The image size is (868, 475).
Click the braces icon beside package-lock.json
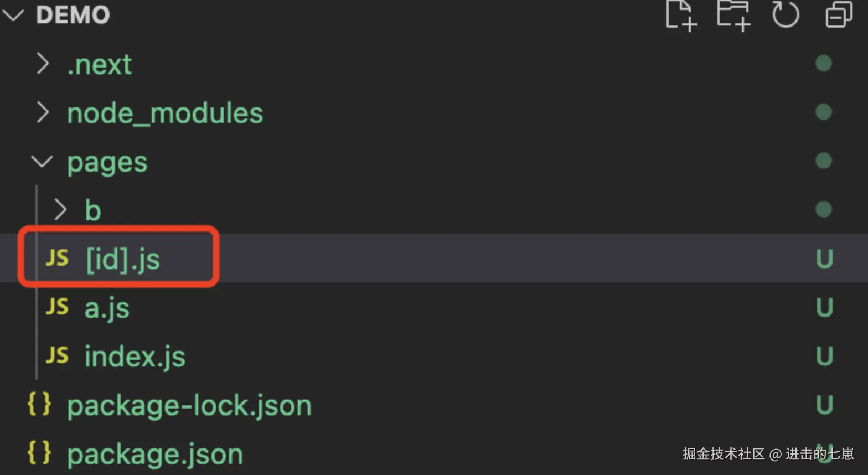click(39, 405)
